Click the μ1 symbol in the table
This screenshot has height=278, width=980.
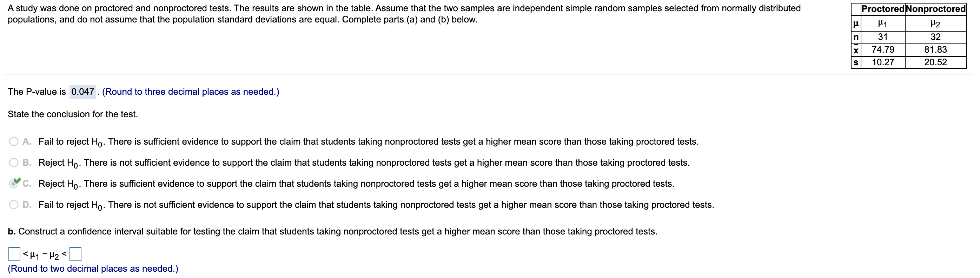click(883, 24)
